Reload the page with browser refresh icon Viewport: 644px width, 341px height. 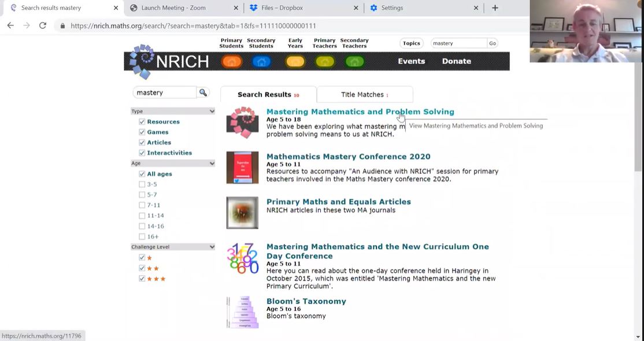coord(42,25)
